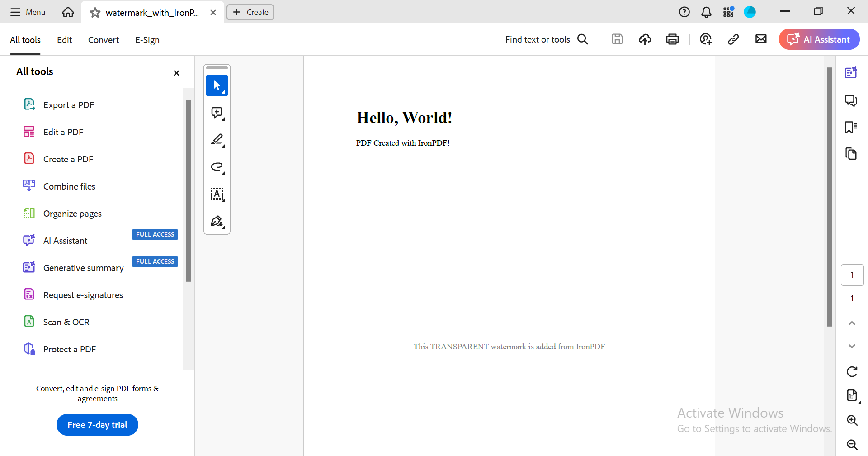Click the All tools panel scrollbar
The width and height of the screenshot is (868, 456).
click(x=188, y=190)
